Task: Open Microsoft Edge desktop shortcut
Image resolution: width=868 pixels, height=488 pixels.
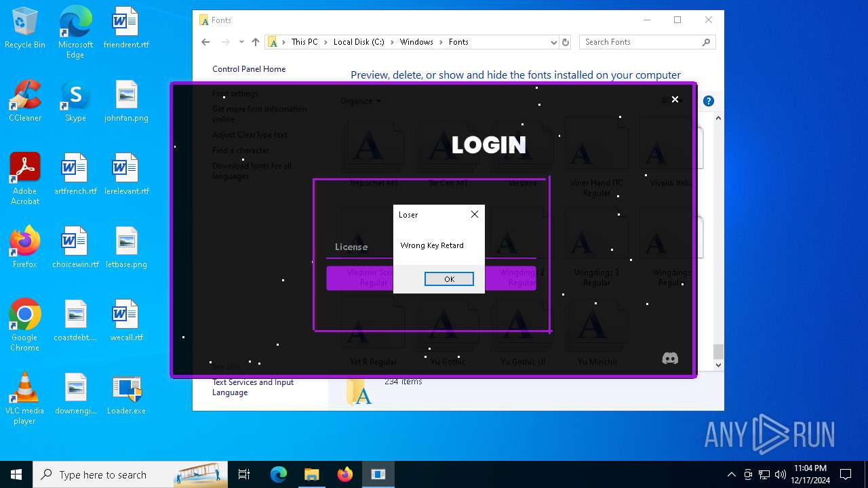Action: click(75, 33)
